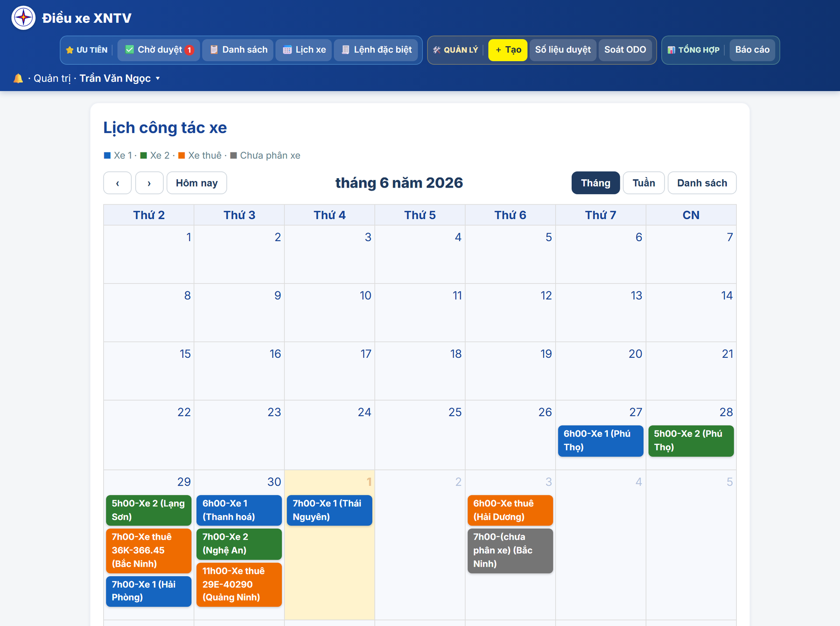Open Số liệu duyệt page

click(563, 50)
